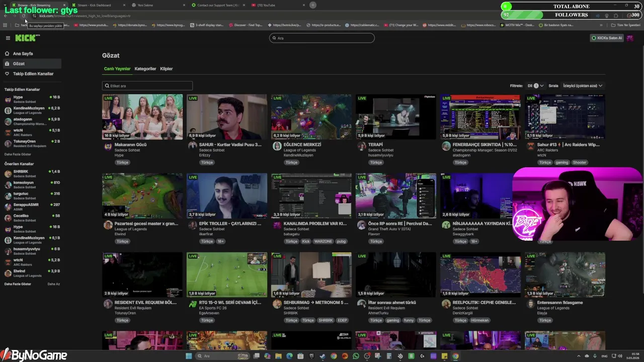Screen dimensions: 644x362
Task: Open a new browser tab with plus icon
Action: [313, 5]
